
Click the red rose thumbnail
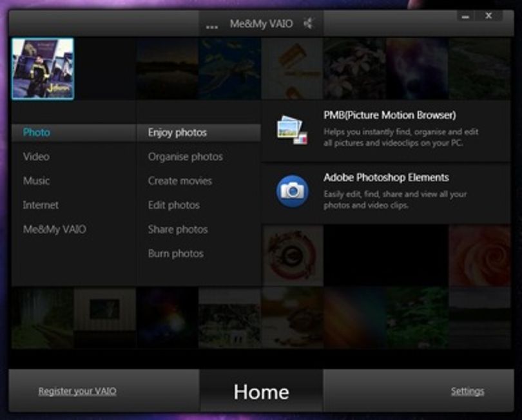pyautogui.click(x=479, y=255)
